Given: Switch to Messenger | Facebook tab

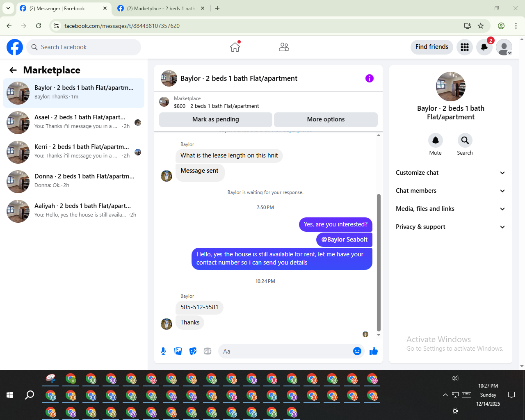Looking at the screenshot, I should [x=64, y=9].
